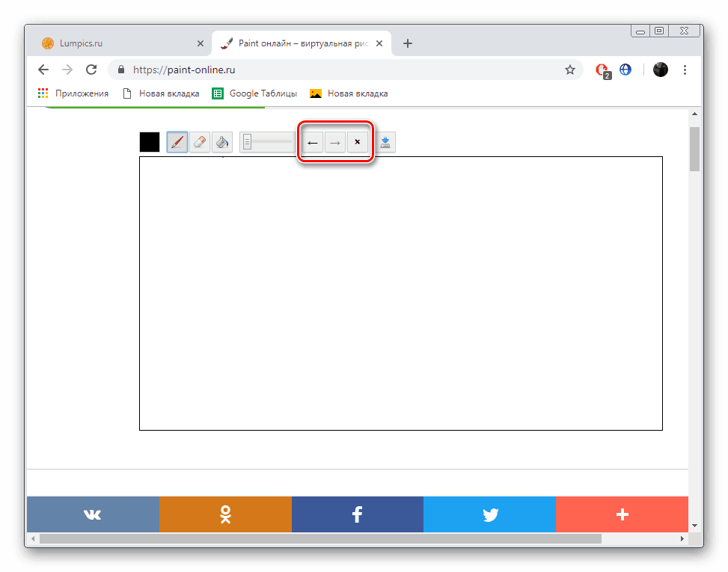Click the scroll up arrow
Viewport: 728px width, 572px height.
[x=694, y=114]
